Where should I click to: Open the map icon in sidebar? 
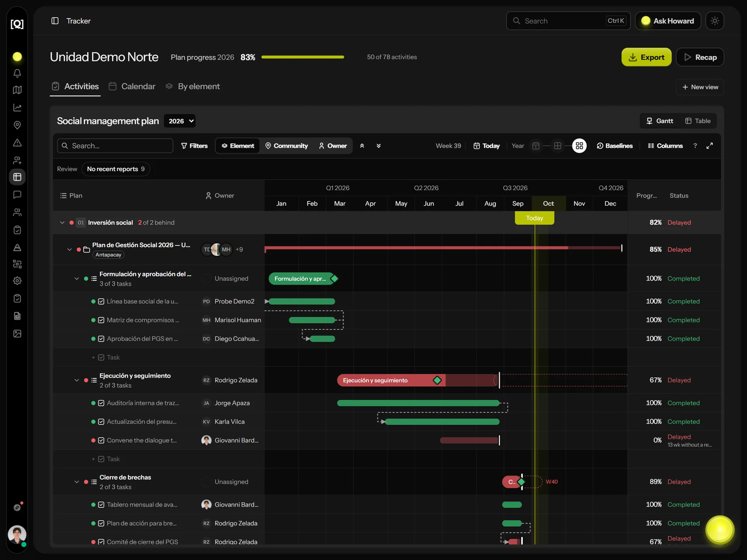click(x=17, y=90)
